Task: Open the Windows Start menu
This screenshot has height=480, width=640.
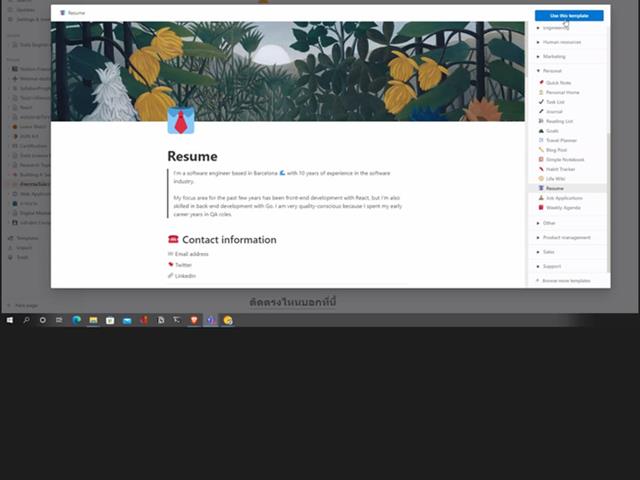Action: [x=9, y=320]
